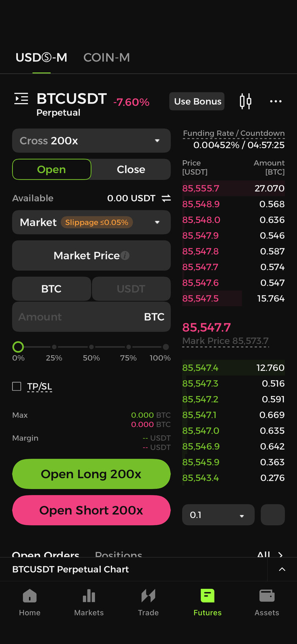Image resolution: width=297 pixels, height=644 pixels.
Task: Go to Home in bottom navigation
Action: 30,602
